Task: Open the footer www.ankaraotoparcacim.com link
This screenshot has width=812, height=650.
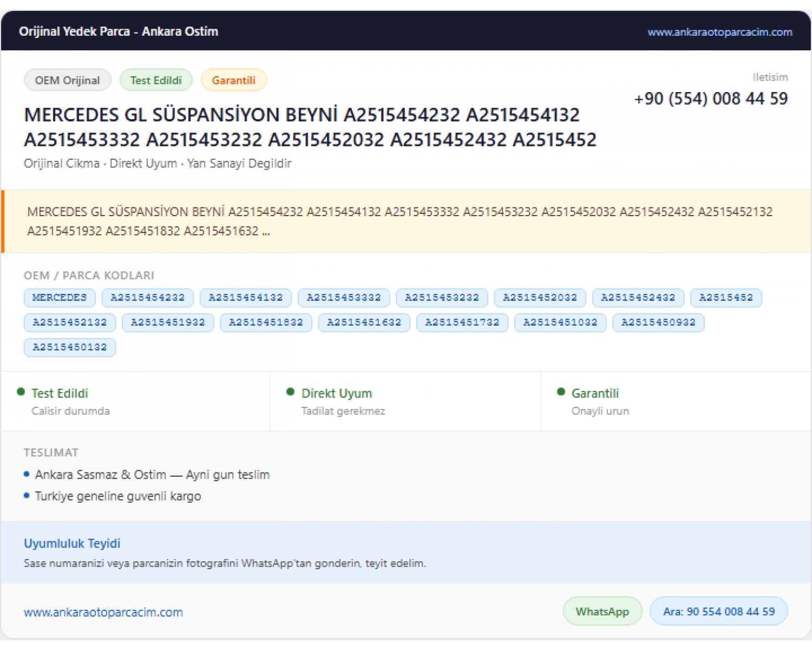Action: pos(103,612)
